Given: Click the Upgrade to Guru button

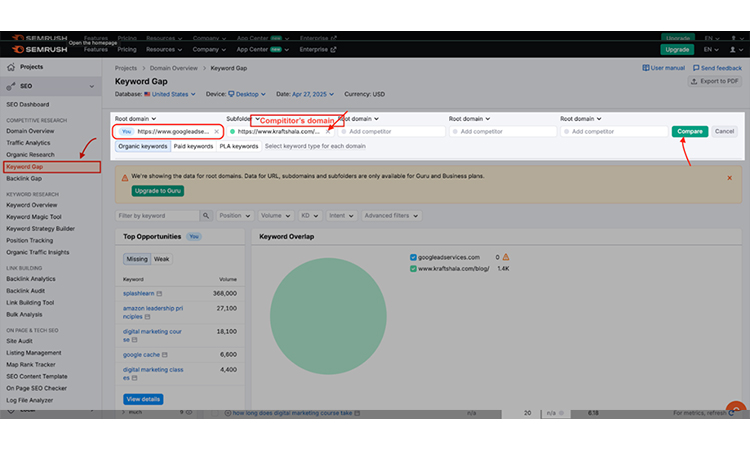Looking at the screenshot, I should pyautogui.click(x=157, y=191).
